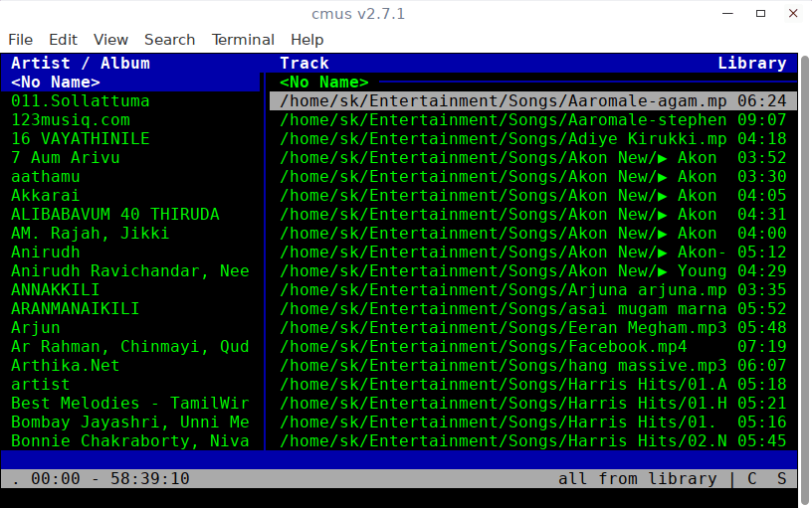This screenshot has width=812, height=508.
Task: Select artist Anirudh Ravichandar, Nee
Action: point(130,271)
